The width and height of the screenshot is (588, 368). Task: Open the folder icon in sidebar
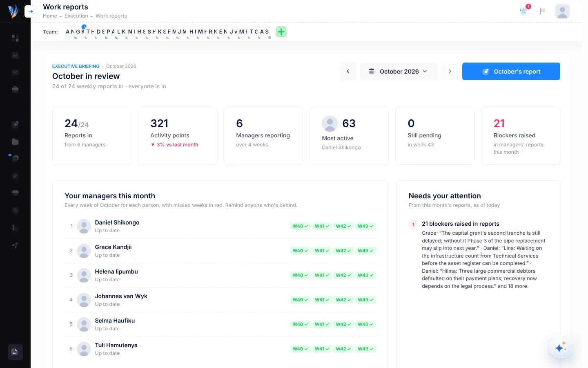coord(15,141)
